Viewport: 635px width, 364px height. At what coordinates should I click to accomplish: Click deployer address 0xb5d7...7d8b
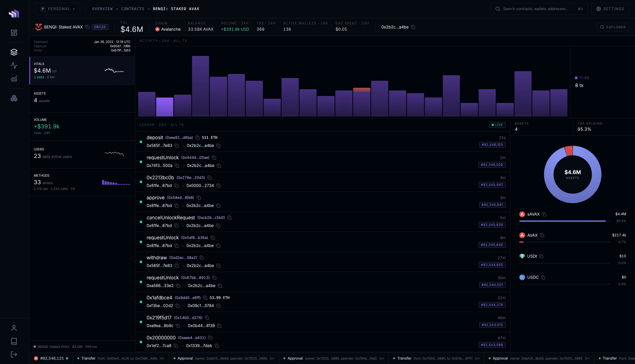click(x=120, y=46)
